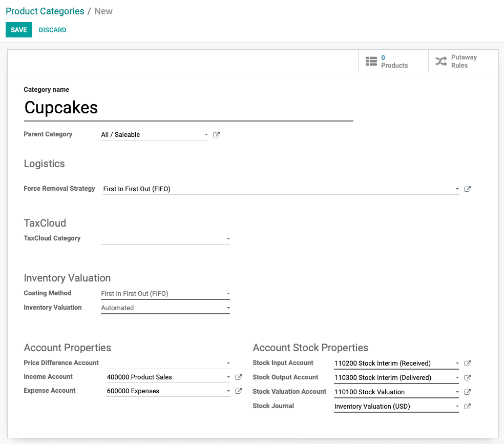The width and height of the screenshot is (504, 444).
Task: Discard the category changes
Action: 52,30
